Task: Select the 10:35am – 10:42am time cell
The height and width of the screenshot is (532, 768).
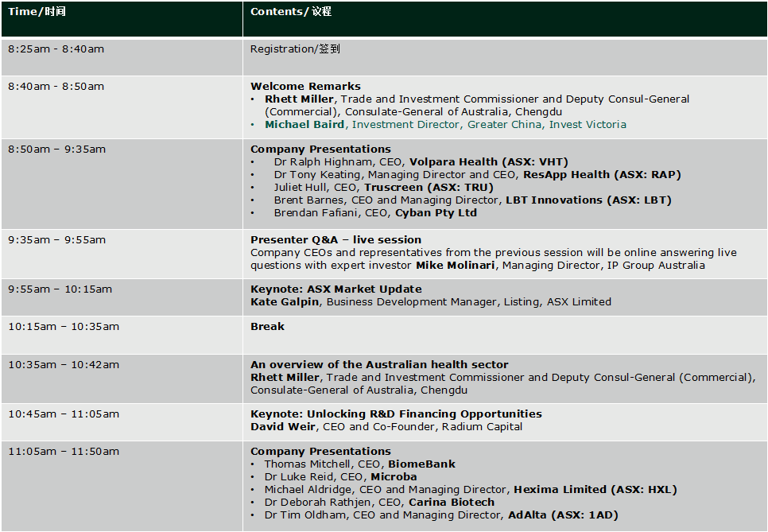Action: [x=122, y=379]
